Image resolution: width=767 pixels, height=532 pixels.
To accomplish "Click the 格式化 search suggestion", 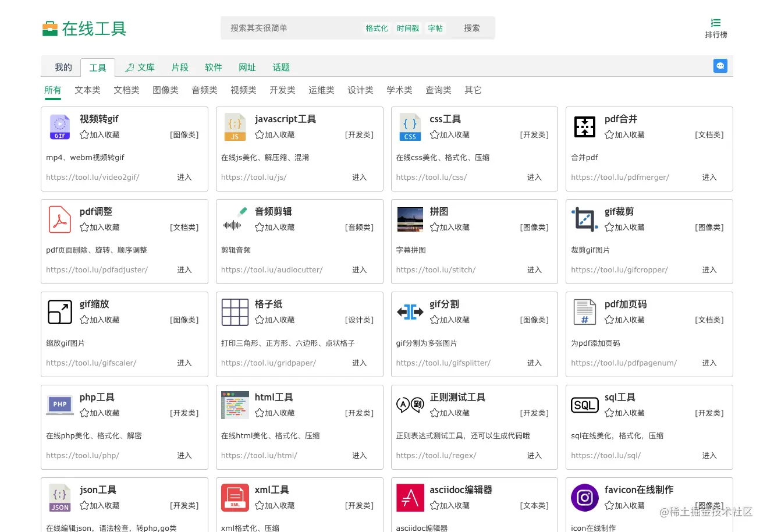I will pyautogui.click(x=377, y=29).
